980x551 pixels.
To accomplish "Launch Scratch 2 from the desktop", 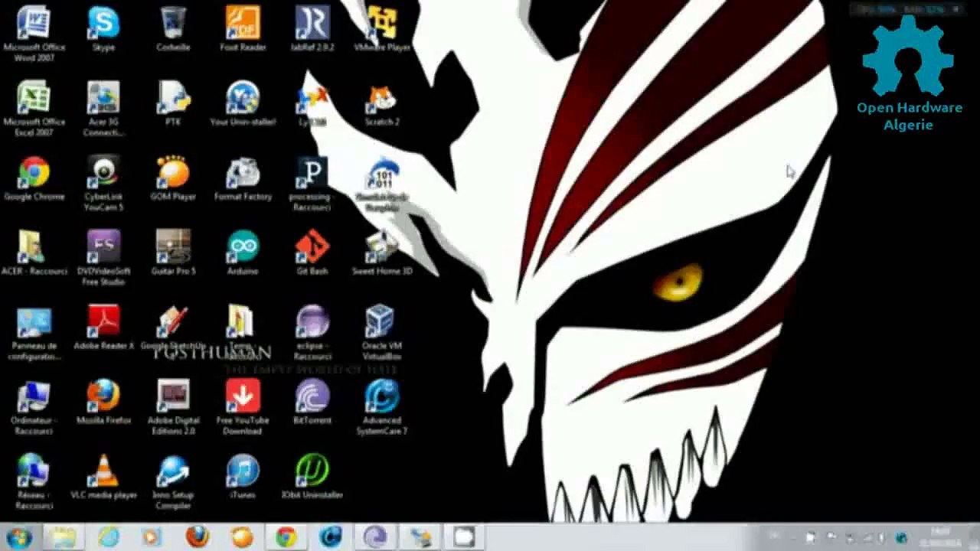I will 382,103.
